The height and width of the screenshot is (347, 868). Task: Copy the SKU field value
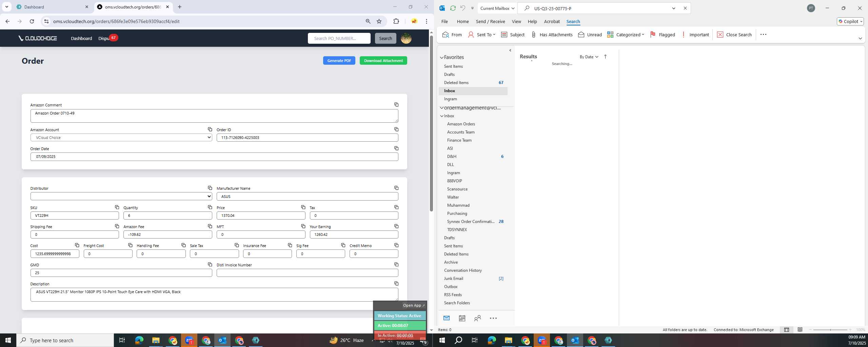pos(117,207)
